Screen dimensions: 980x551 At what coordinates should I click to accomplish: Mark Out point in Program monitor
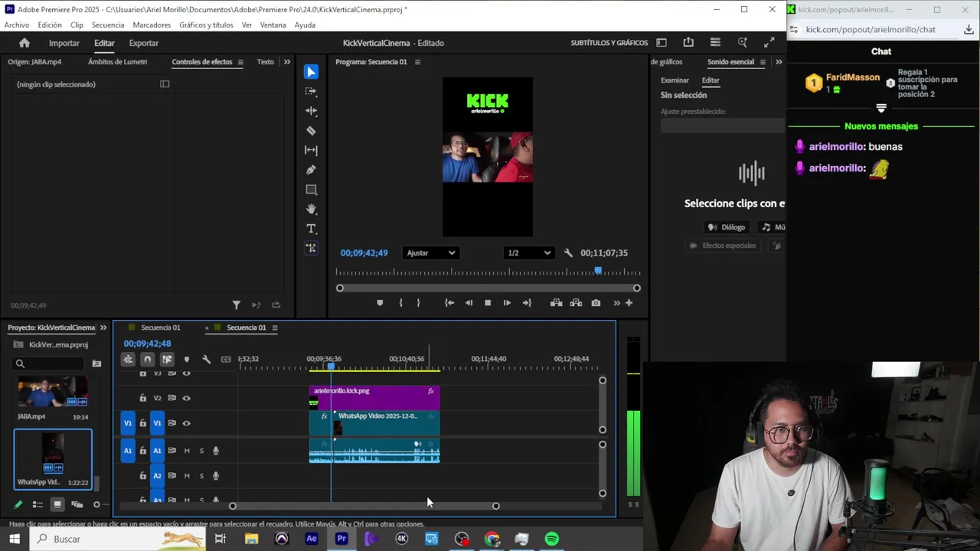tap(418, 303)
